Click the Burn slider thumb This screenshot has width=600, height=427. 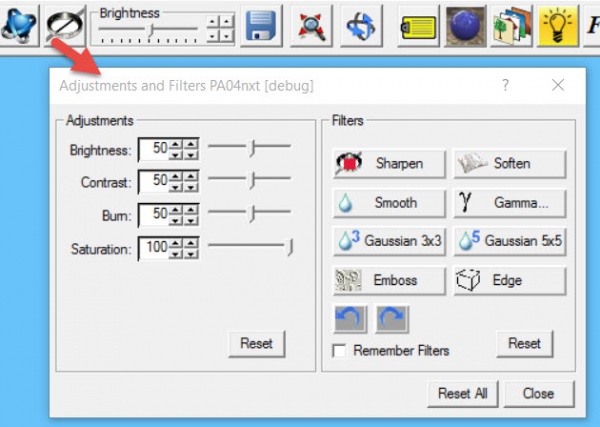252,214
